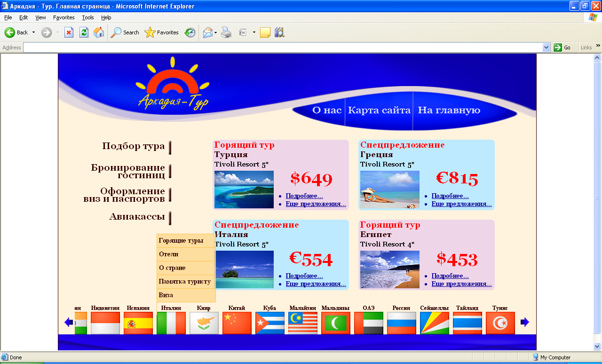Screen dimensions: 602x364
Task: Click the 'Карта сайта' navigation button
Action: (379, 111)
